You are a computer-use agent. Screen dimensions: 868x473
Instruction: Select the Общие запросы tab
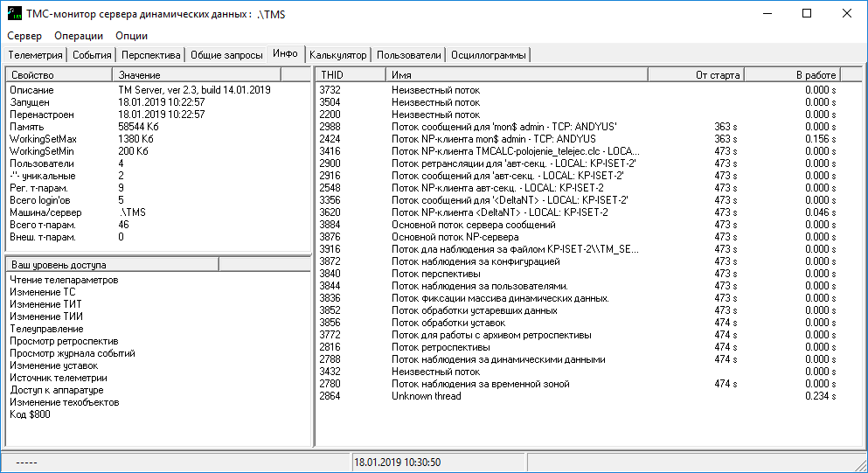pos(226,55)
